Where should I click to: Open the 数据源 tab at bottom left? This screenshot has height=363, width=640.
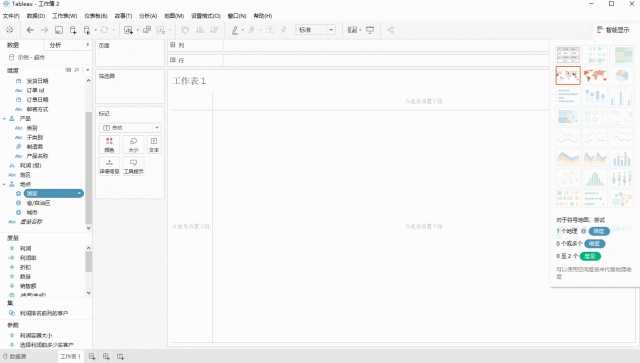(x=15, y=356)
